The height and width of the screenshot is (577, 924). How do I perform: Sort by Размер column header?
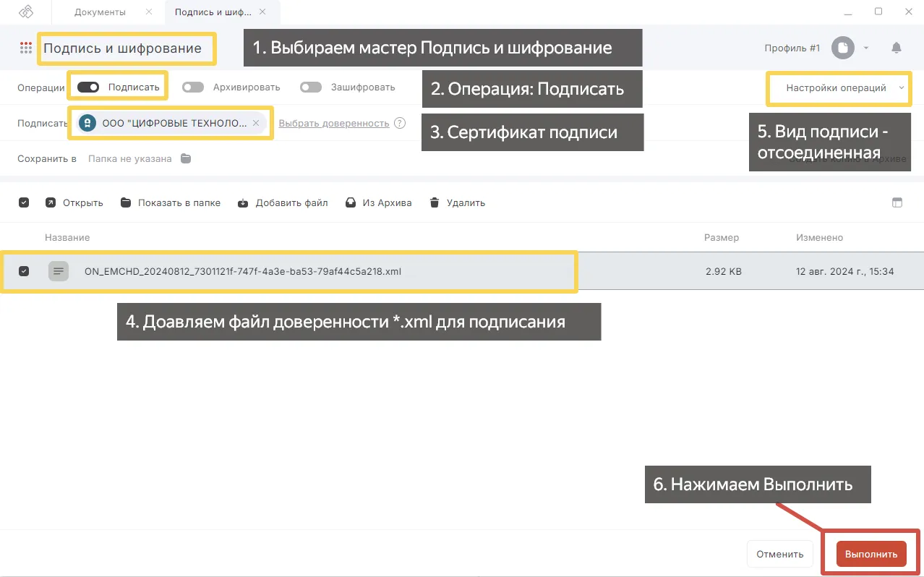click(722, 237)
